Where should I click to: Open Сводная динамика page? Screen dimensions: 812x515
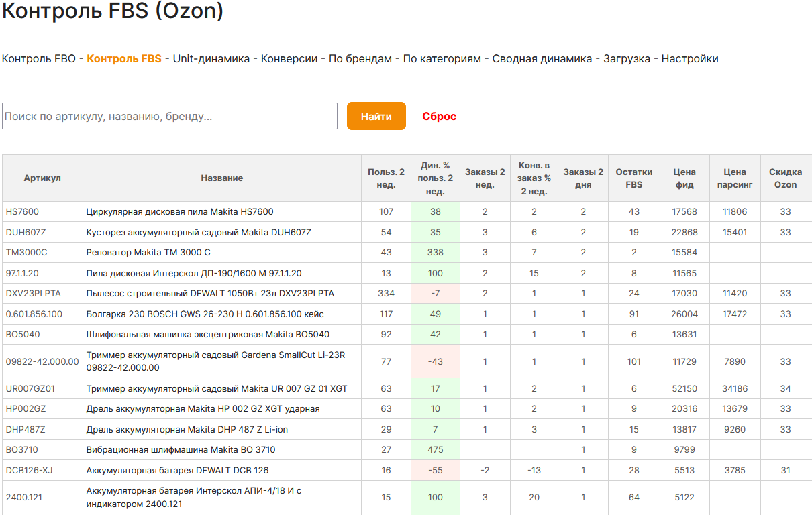click(542, 59)
